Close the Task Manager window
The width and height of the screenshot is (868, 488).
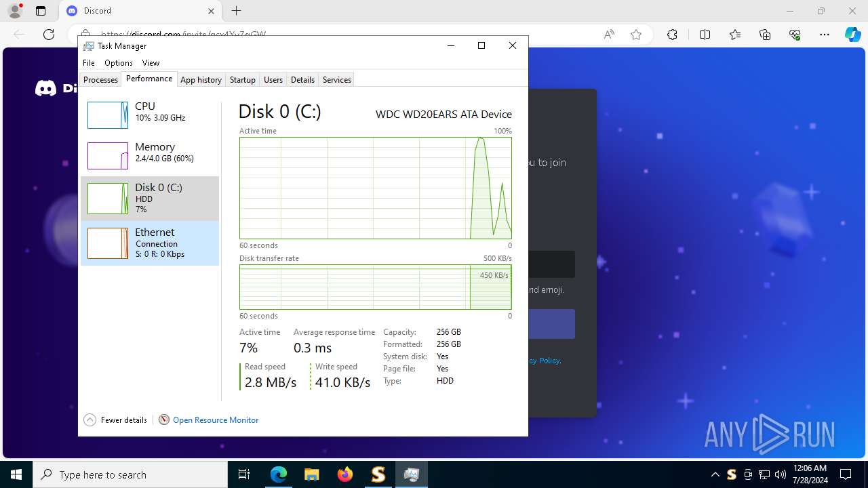[513, 45]
